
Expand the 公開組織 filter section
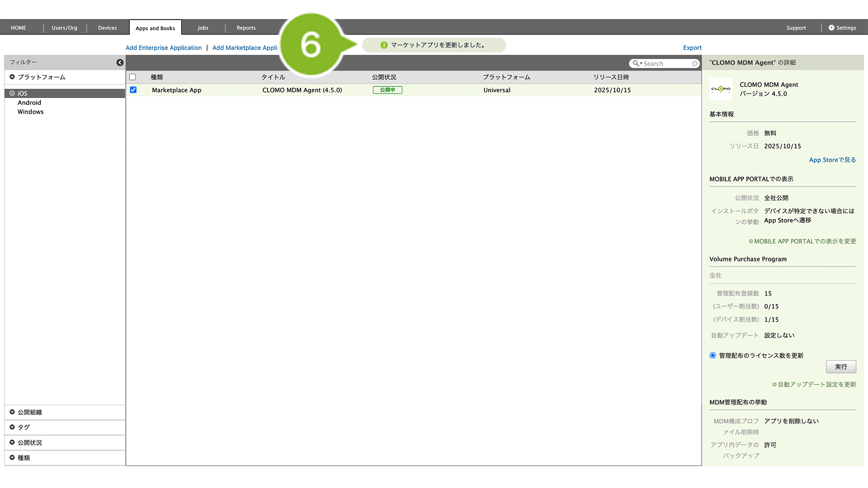[30, 412]
